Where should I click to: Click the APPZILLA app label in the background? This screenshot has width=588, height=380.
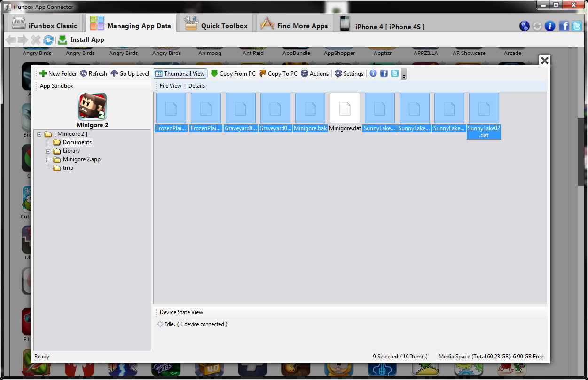coord(426,53)
